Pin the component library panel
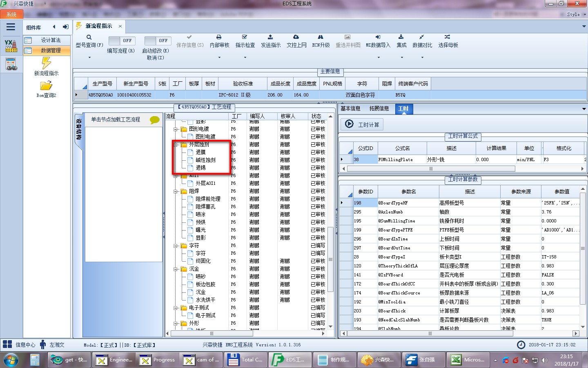 click(x=65, y=27)
